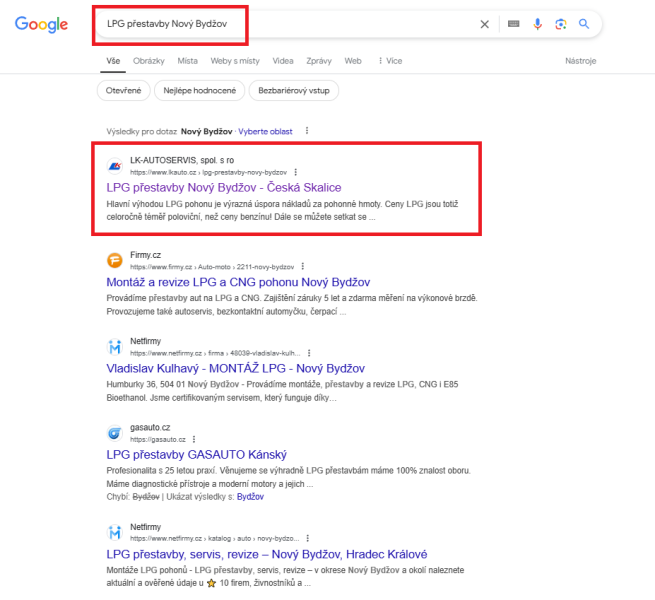Click the Firmy.cz orange favicon
This screenshot has height=600, width=655.
click(x=114, y=260)
